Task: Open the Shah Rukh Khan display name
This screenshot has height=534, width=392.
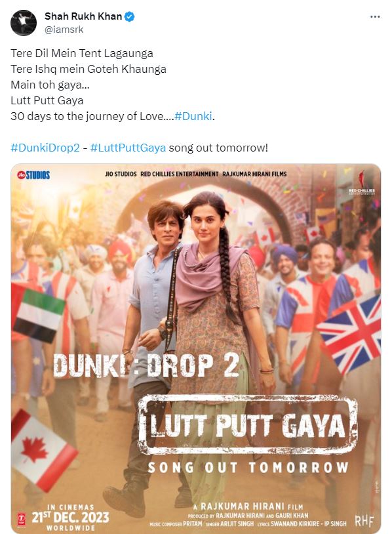Action: click(83, 16)
